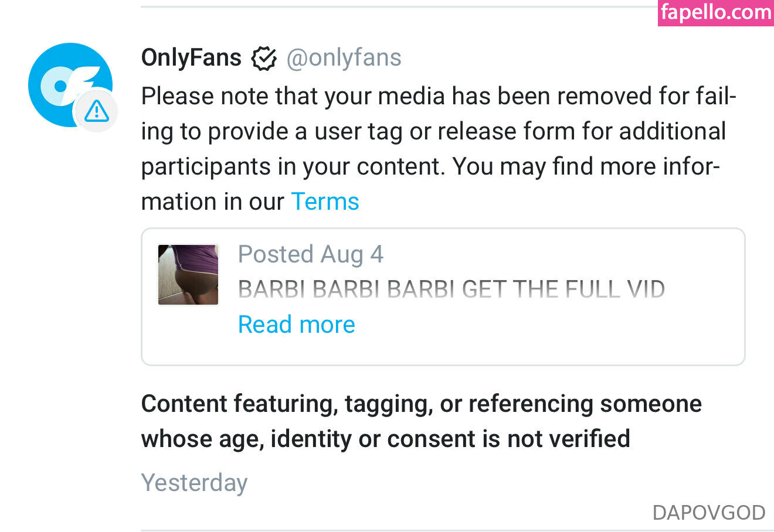
Task: Click the verified checkmark badge
Action: pos(264,58)
